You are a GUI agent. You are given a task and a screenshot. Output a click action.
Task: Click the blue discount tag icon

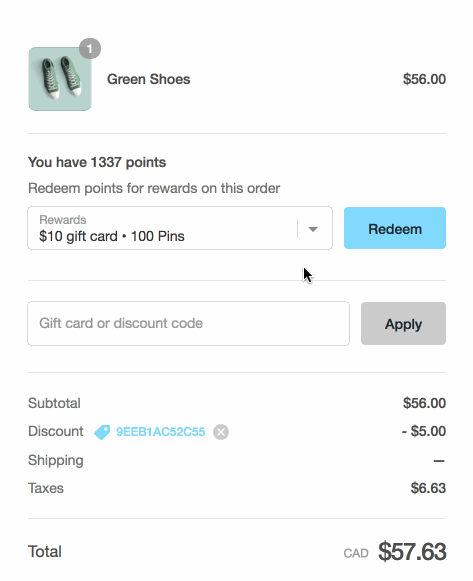coord(102,432)
